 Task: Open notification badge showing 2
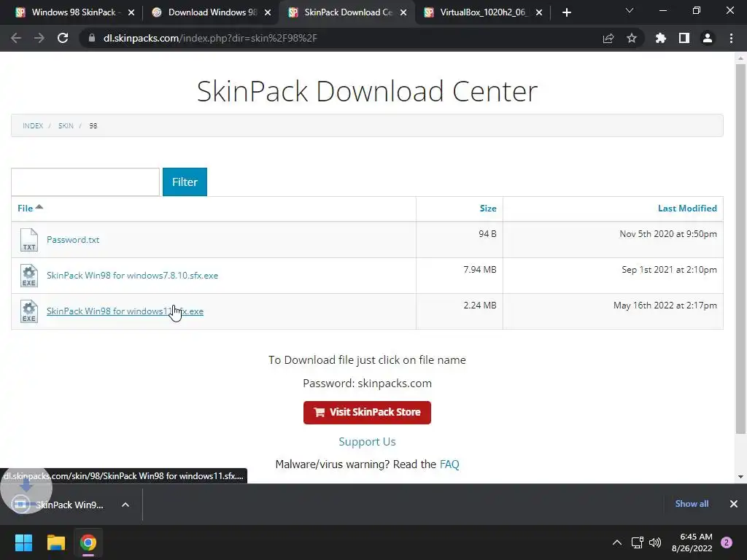point(727,542)
